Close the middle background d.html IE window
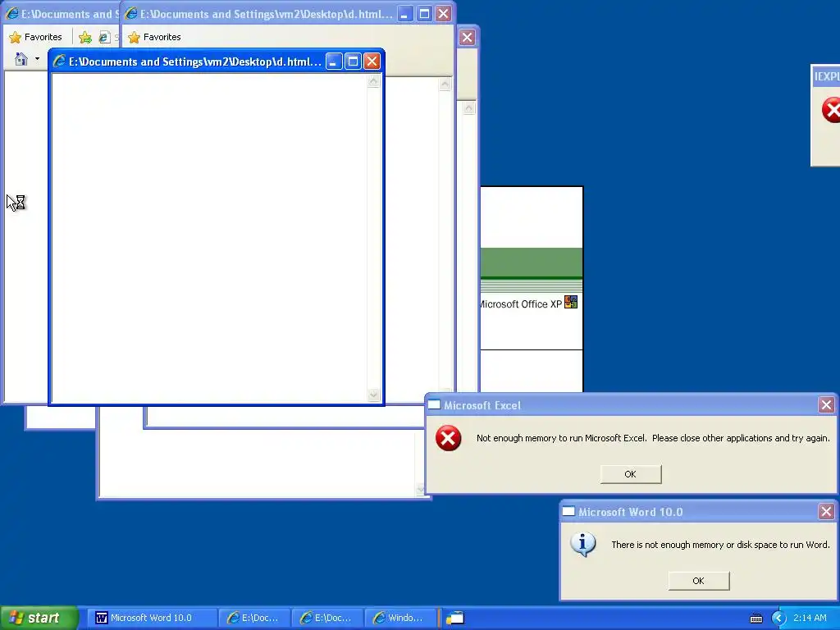 pos(443,14)
